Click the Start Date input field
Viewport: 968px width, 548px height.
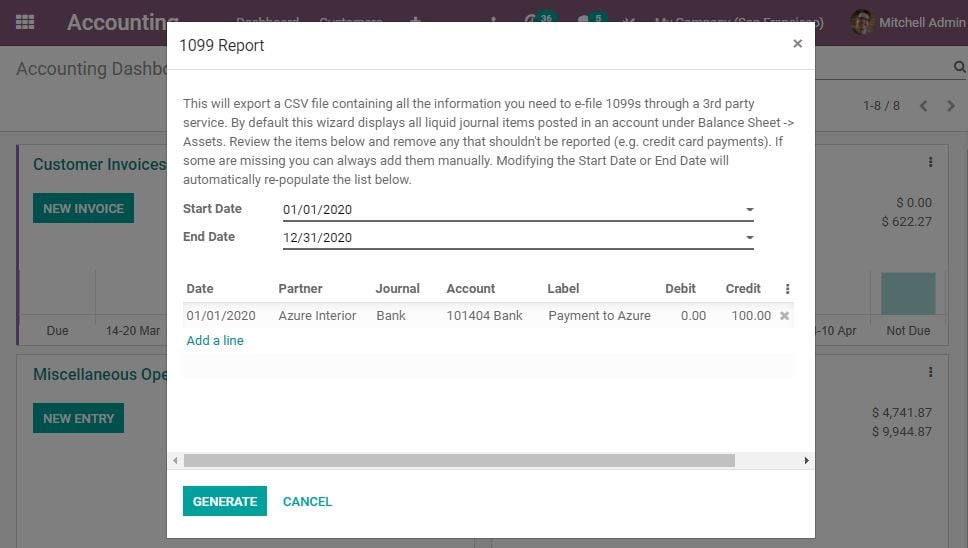(510, 210)
